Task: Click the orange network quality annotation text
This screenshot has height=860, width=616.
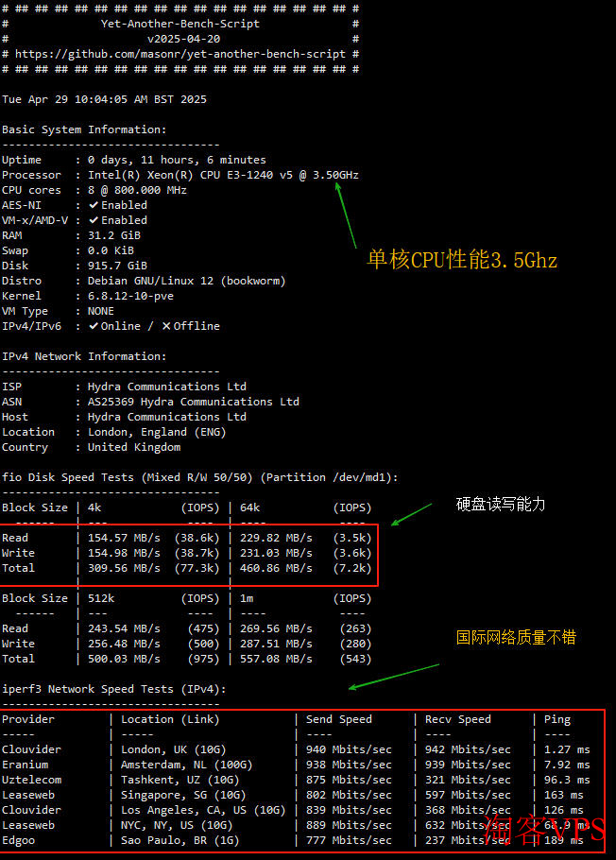Action: click(516, 638)
